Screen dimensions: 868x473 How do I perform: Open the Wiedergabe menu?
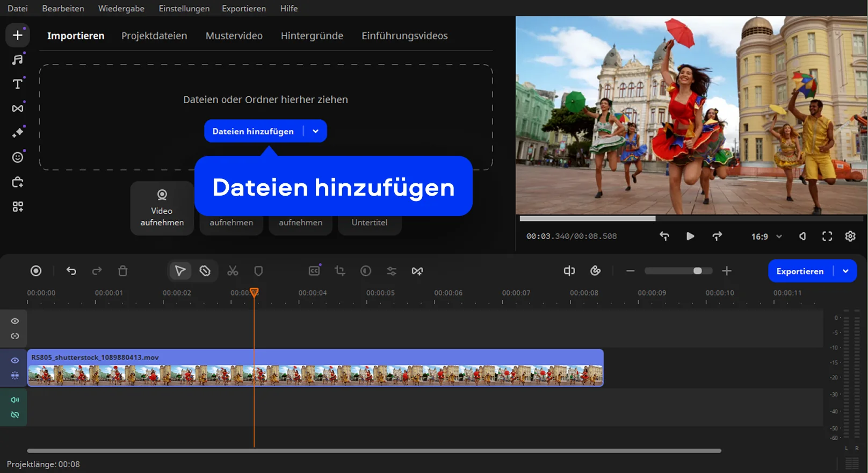(121, 9)
